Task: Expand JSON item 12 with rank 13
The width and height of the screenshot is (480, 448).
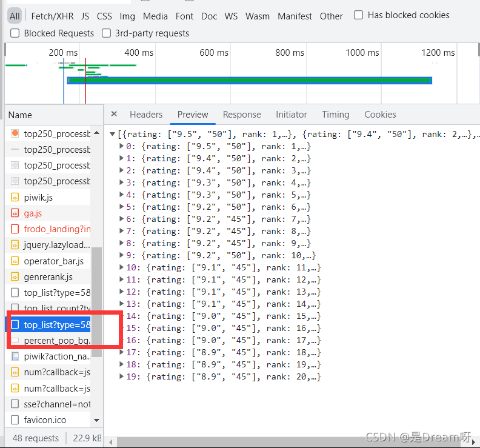Action: (122, 292)
